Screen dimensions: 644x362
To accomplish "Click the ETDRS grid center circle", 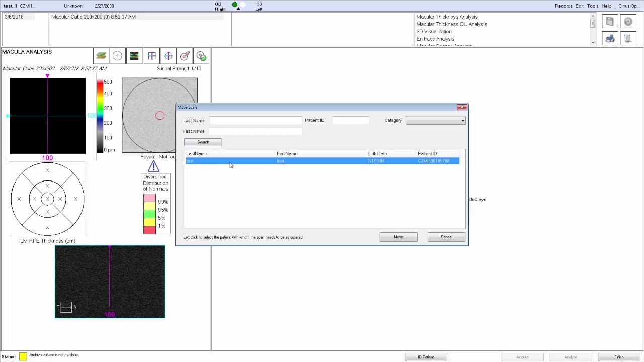I will [x=47, y=199].
